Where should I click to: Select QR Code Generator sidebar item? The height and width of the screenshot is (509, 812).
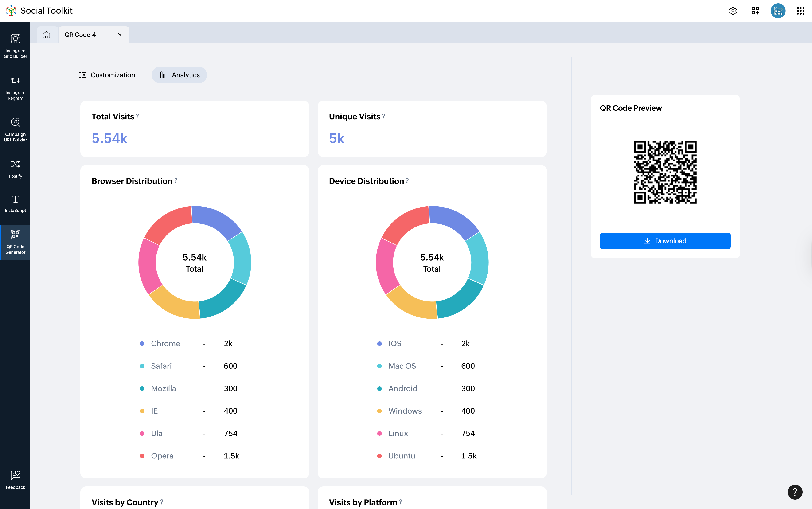(x=15, y=242)
